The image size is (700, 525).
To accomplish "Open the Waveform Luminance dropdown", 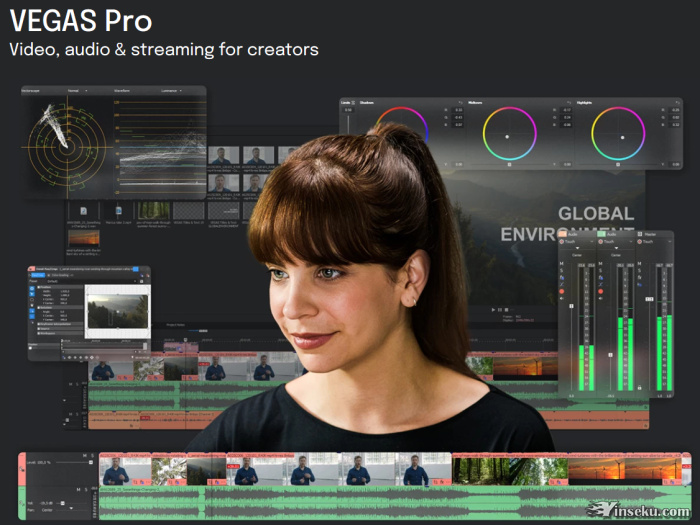I will (x=171, y=91).
